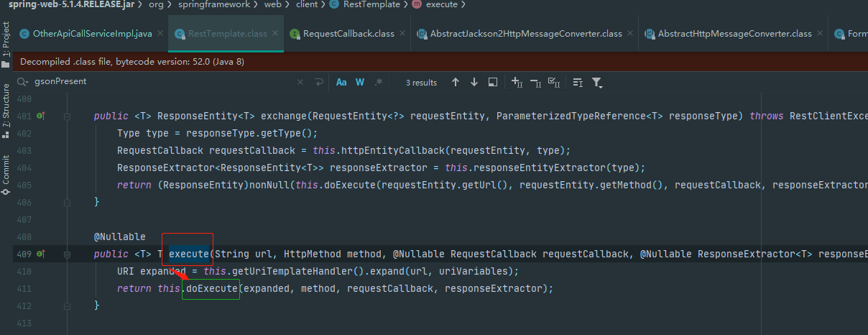Viewport: 868px width, 335px height.
Task: Switch to OtherApiCallServiceImpl.java tab
Action: tap(93, 34)
